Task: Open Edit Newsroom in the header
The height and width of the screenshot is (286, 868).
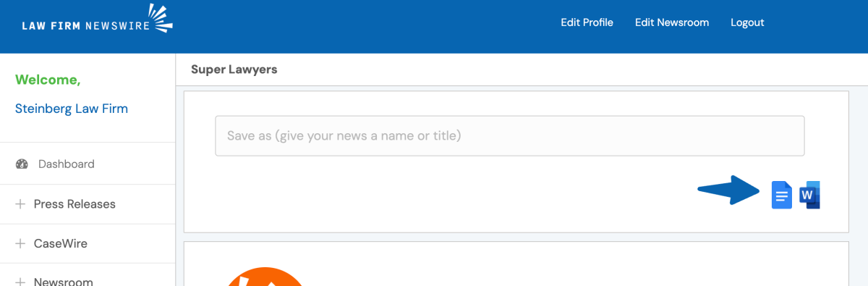Action: pos(672,22)
